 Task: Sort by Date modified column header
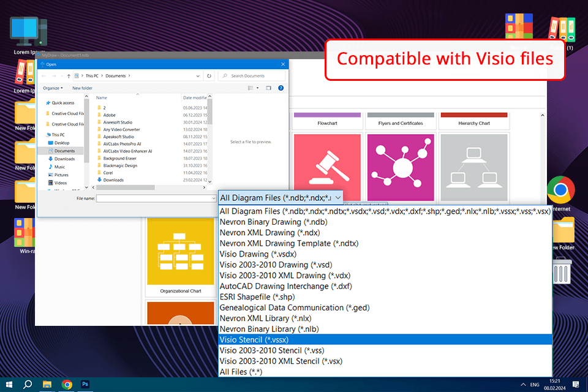click(195, 97)
